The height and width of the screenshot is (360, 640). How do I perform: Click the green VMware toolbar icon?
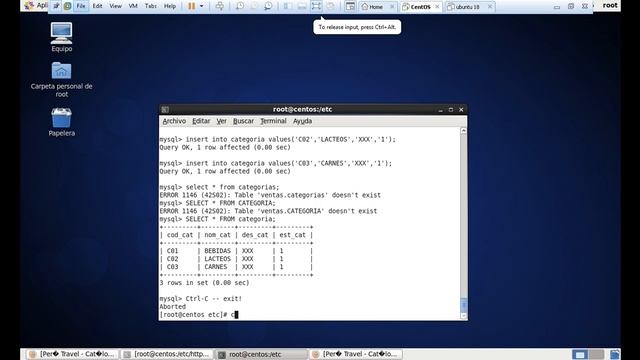tap(67, 6)
